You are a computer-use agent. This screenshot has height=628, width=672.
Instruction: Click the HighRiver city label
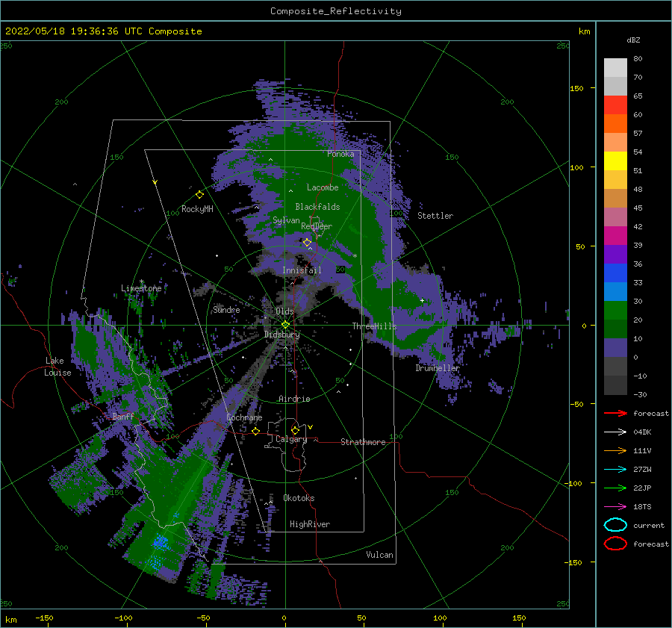click(310, 524)
